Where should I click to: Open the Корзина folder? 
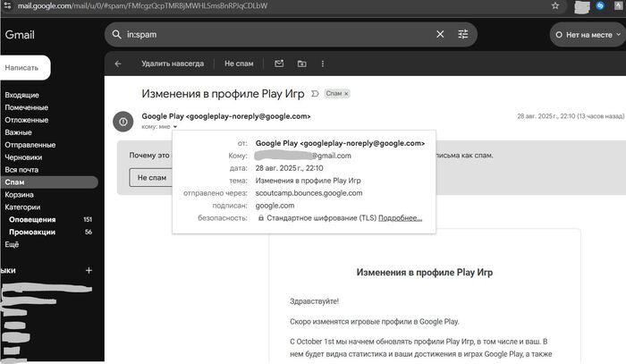pyautogui.click(x=19, y=195)
